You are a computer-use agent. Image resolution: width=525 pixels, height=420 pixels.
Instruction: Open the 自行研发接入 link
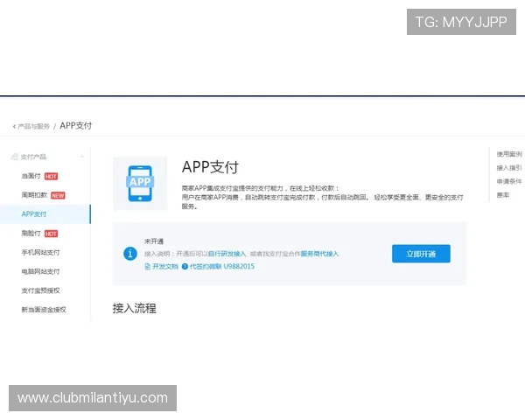[x=227, y=254]
